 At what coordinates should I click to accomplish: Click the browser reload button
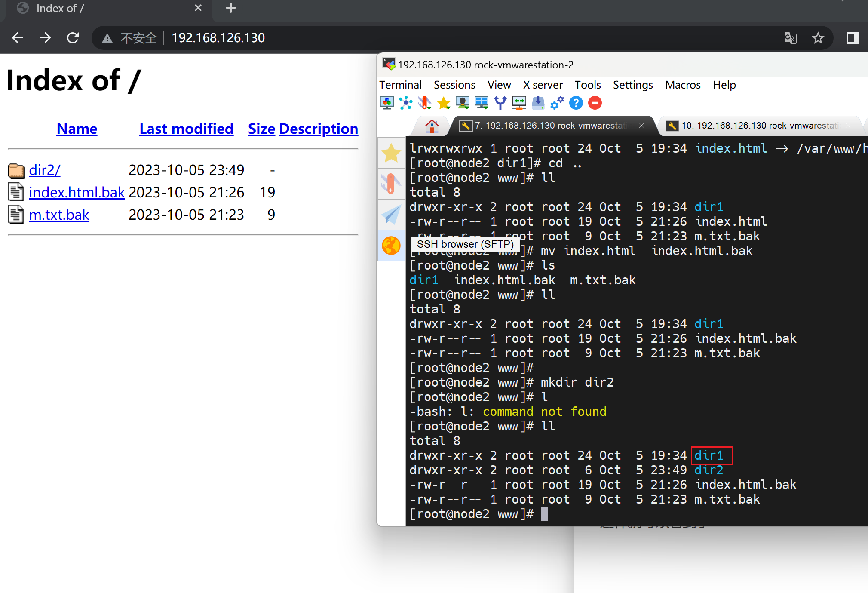pos(73,38)
